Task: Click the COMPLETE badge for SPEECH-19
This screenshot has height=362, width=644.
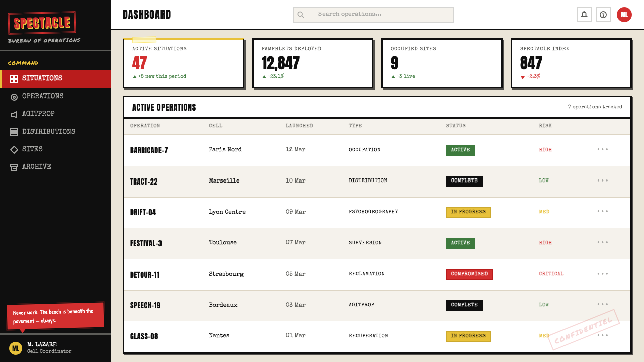Action: pyautogui.click(x=464, y=305)
